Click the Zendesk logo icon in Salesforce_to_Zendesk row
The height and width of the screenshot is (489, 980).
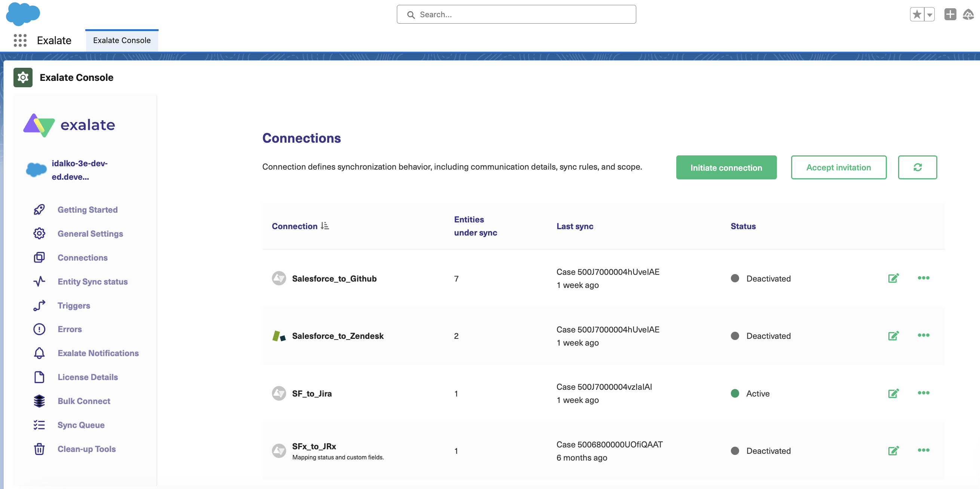(x=279, y=336)
